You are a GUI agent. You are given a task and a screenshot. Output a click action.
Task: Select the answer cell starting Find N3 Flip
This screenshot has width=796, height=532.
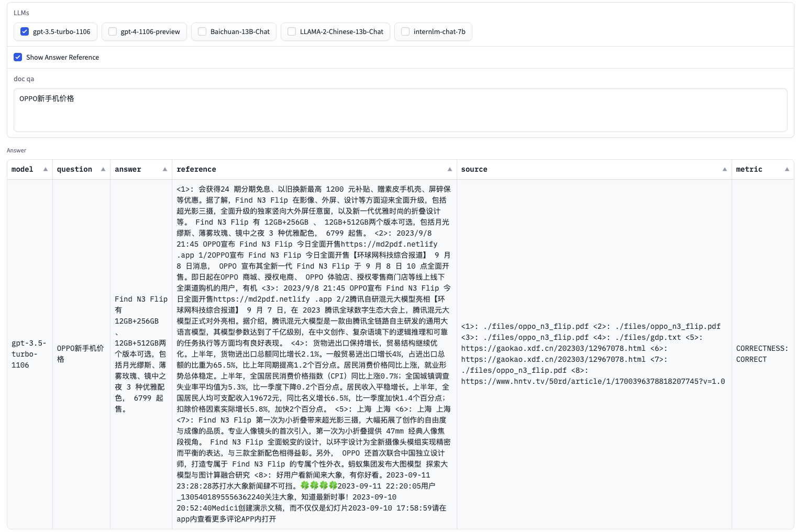pos(141,354)
